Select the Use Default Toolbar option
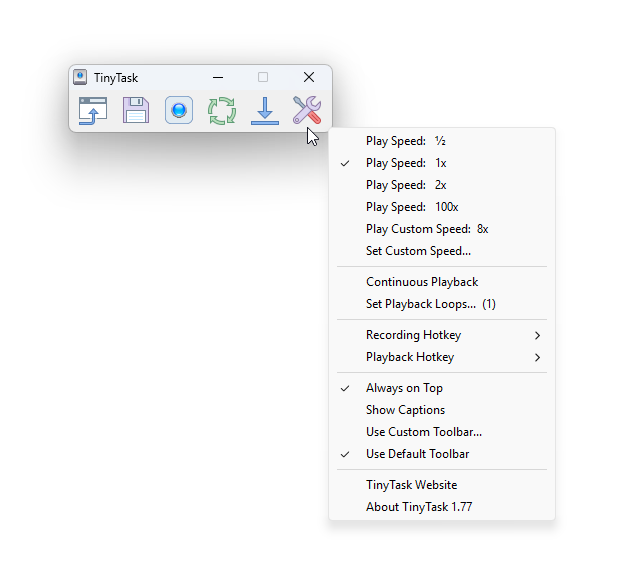The width and height of the screenshot is (622, 581). click(442, 454)
